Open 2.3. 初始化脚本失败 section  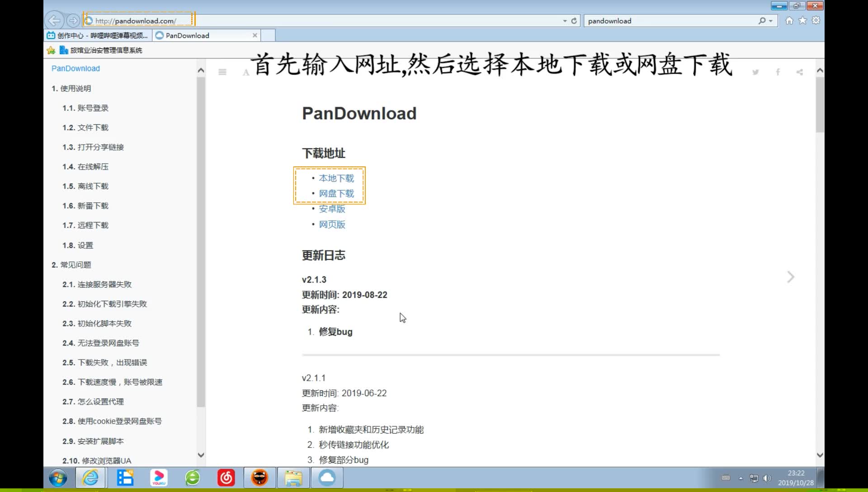(97, 323)
